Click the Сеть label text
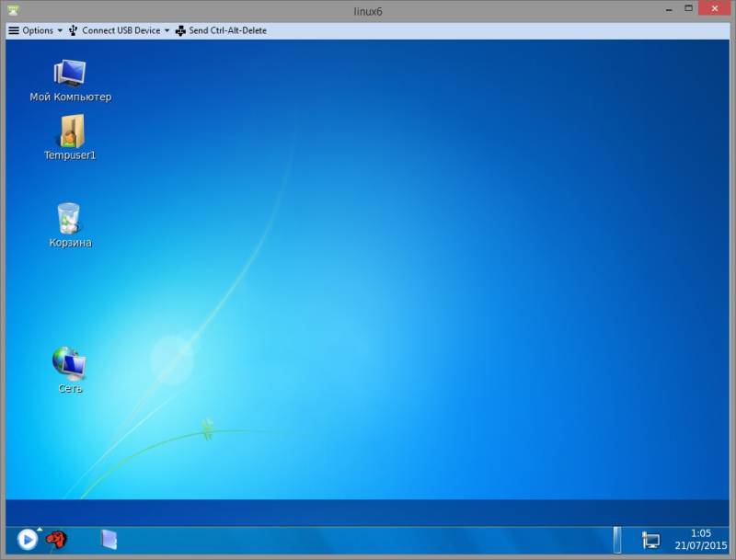The width and height of the screenshot is (736, 560). [x=70, y=388]
